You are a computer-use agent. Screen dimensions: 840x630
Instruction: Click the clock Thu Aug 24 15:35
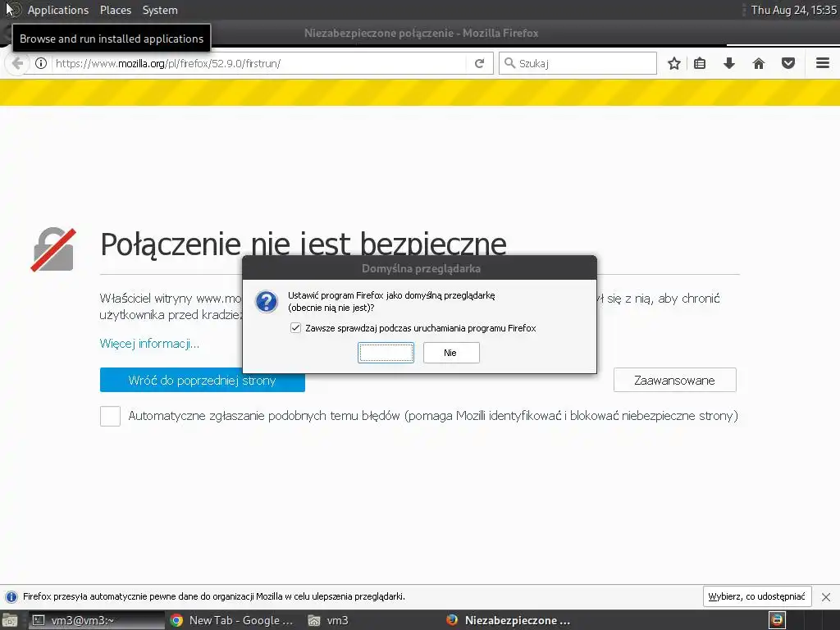point(793,10)
